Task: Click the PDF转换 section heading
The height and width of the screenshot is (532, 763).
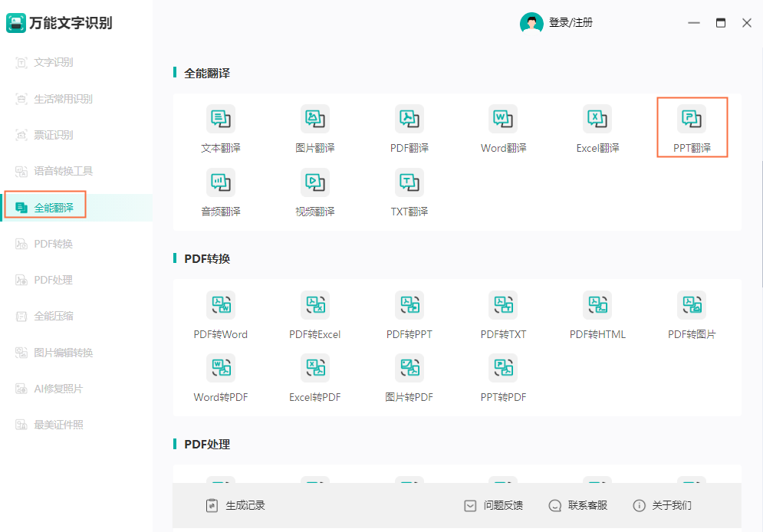Action: tap(207, 258)
